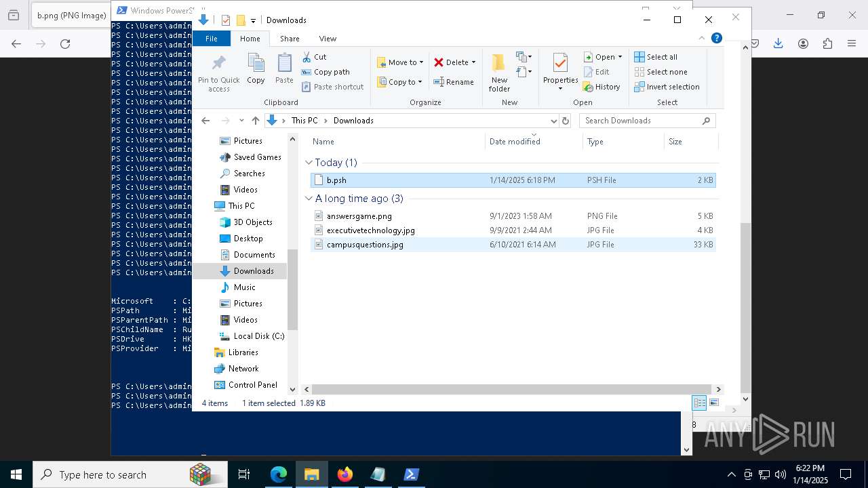Click the Firefox downloads arrow icon
868x488 pixels.
click(x=778, y=43)
